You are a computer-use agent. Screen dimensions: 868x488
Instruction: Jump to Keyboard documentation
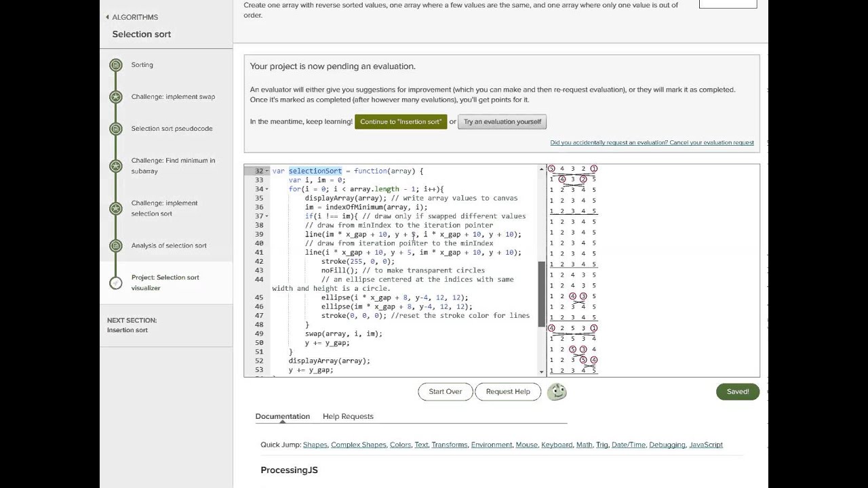coord(557,445)
